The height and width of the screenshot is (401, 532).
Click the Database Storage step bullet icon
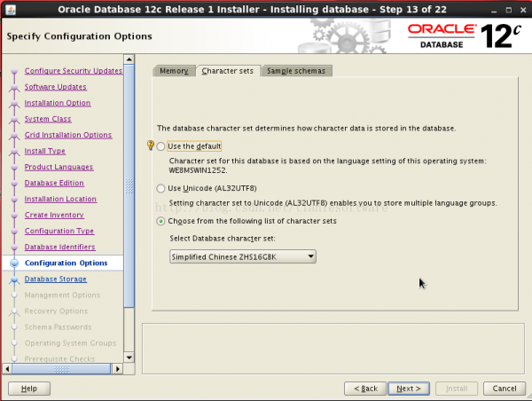(x=14, y=279)
